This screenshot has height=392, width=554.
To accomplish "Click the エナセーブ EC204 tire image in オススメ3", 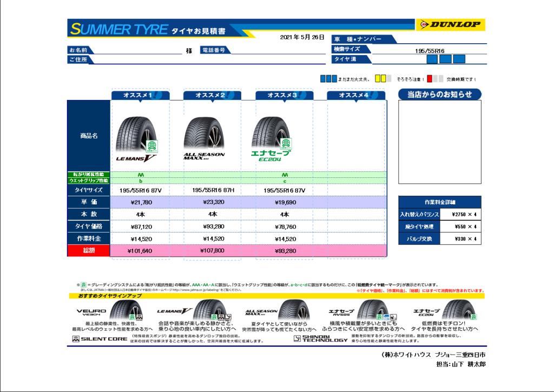I will point(270,133).
